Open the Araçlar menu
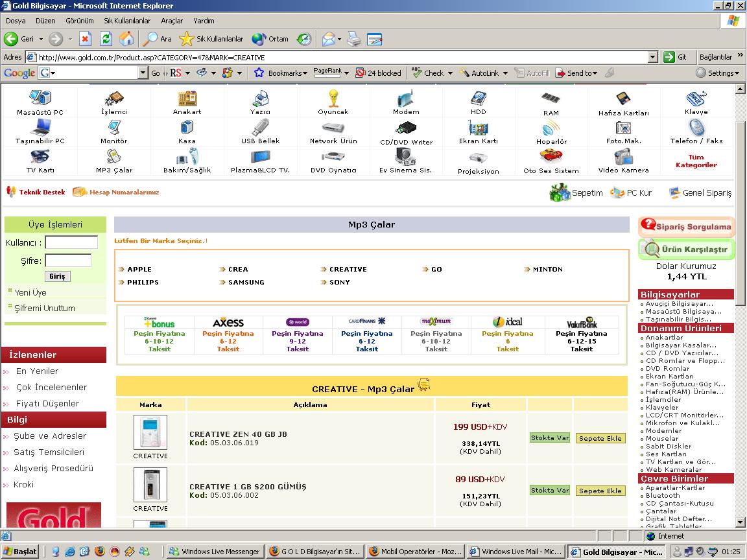 [172, 21]
